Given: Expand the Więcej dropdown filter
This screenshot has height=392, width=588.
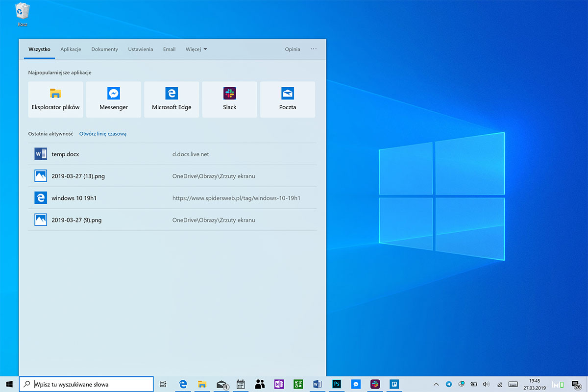Looking at the screenshot, I should pos(196,49).
